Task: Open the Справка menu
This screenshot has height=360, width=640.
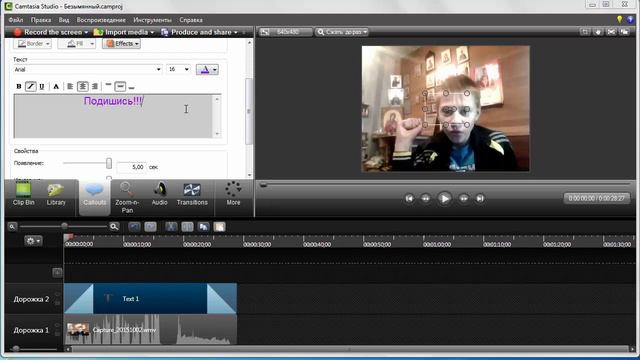Action: pos(191,20)
